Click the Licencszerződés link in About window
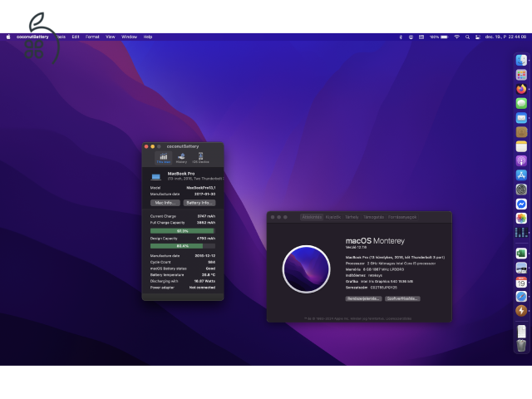 (398, 318)
